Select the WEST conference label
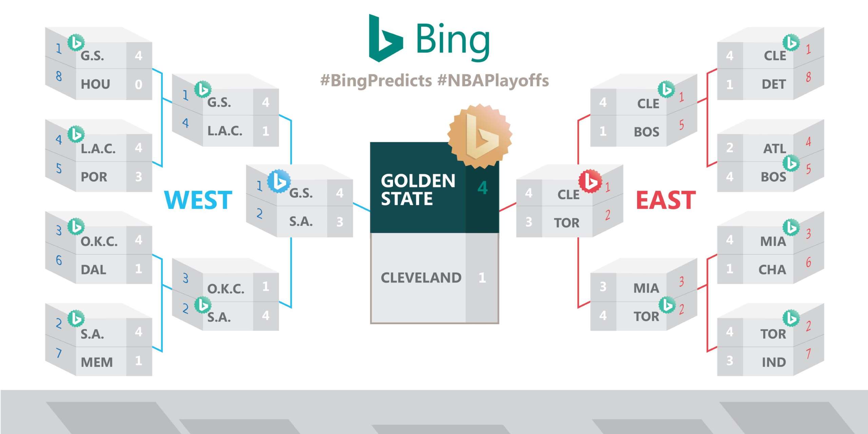The image size is (868, 434). click(198, 200)
